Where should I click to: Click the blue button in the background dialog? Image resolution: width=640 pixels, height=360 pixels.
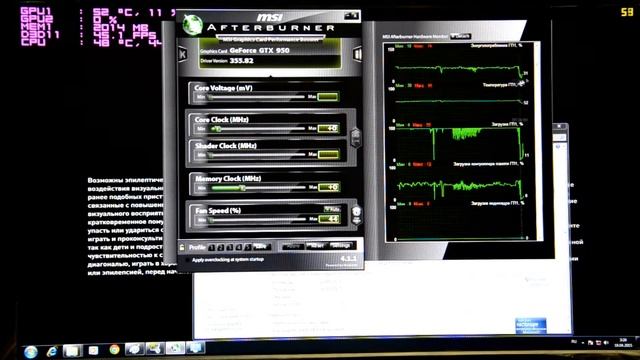pyautogui.click(x=530, y=325)
